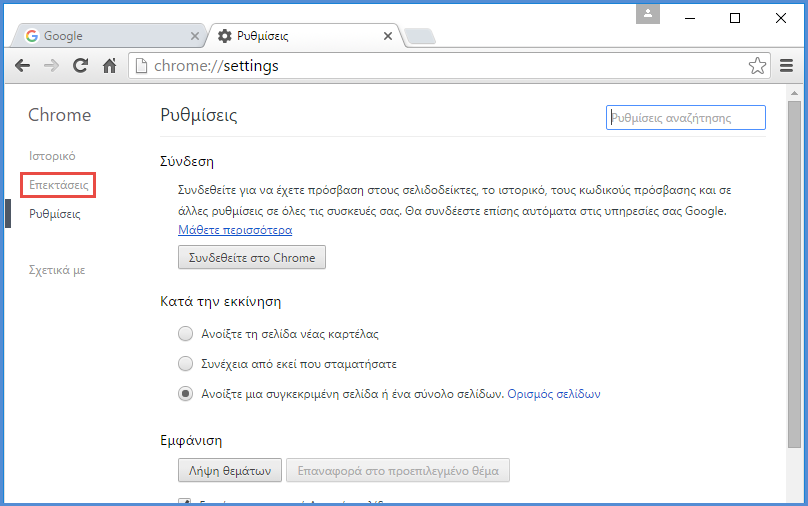Click the page icon in address bar
The height and width of the screenshot is (506, 808).
click(x=141, y=65)
